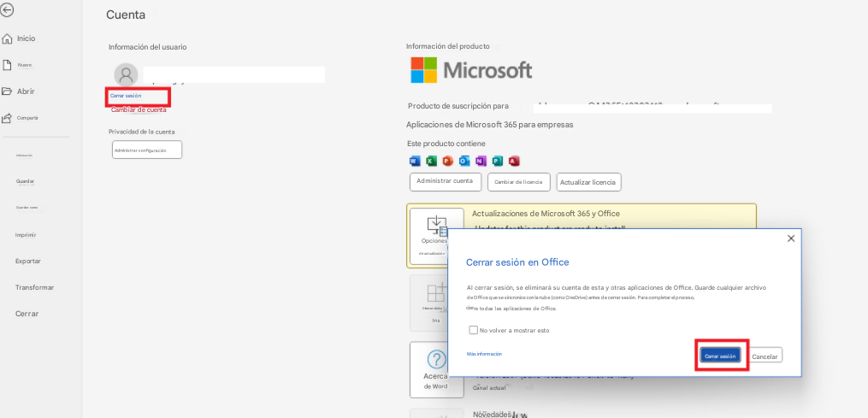Open Inicio in the sidebar
This screenshot has width=868, height=418.
pyautogui.click(x=26, y=38)
